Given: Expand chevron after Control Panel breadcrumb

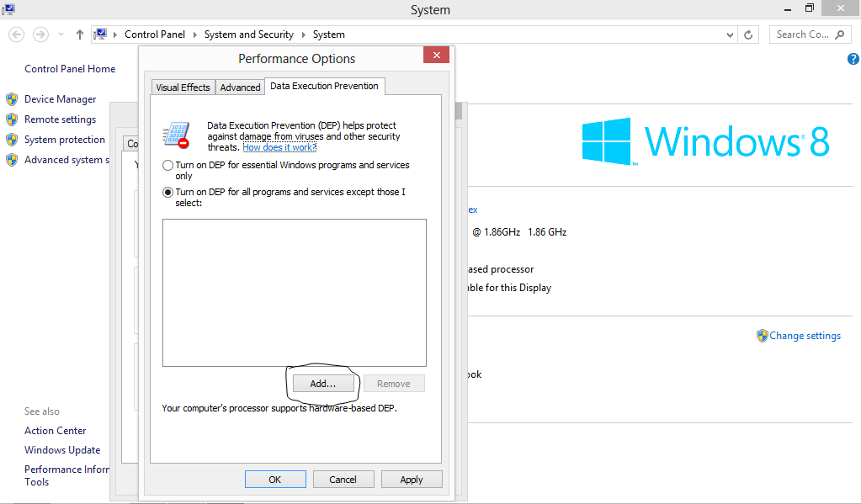Looking at the screenshot, I should click(x=195, y=34).
